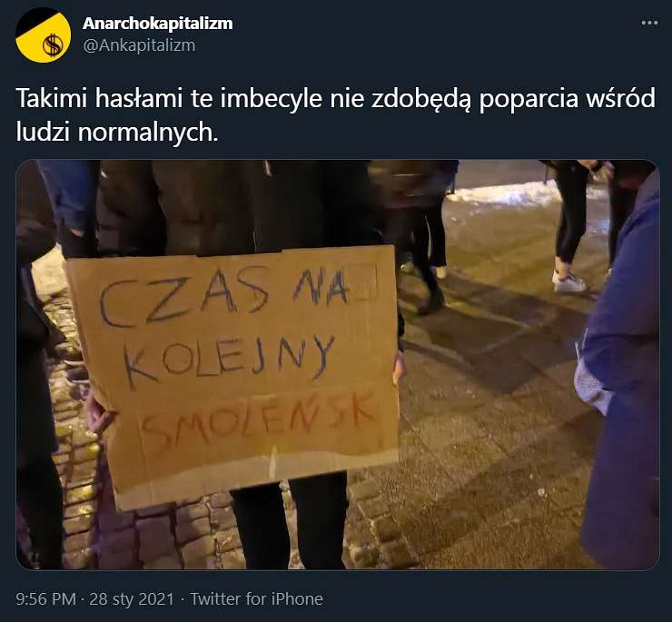This screenshot has height=622, width=672.
Task: Click the words ludzi normalnych in the tweet
Action: [117, 133]
